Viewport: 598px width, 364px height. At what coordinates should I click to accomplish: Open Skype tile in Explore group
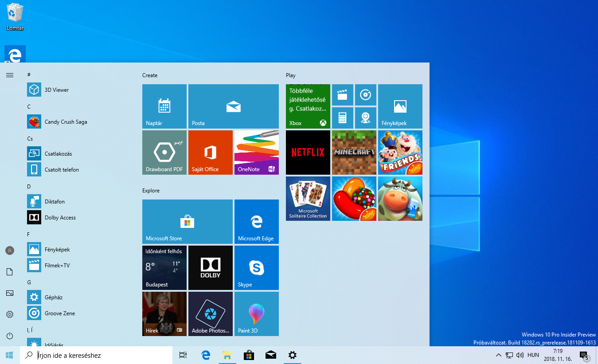click(x=256, y=267)
